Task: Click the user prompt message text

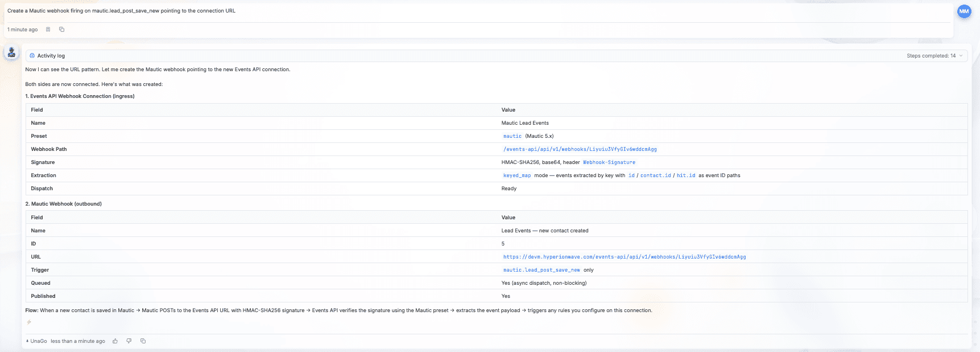Action: tap(121, 11)
